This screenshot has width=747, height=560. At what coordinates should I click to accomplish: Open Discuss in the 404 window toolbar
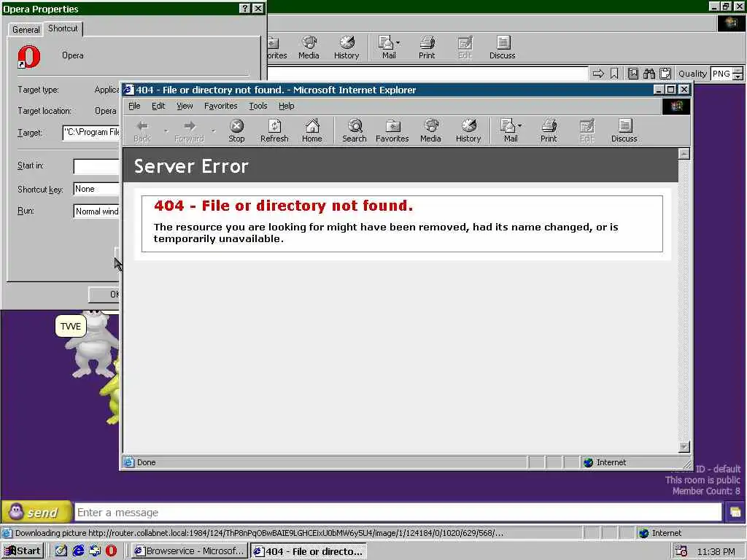point(624,131)
